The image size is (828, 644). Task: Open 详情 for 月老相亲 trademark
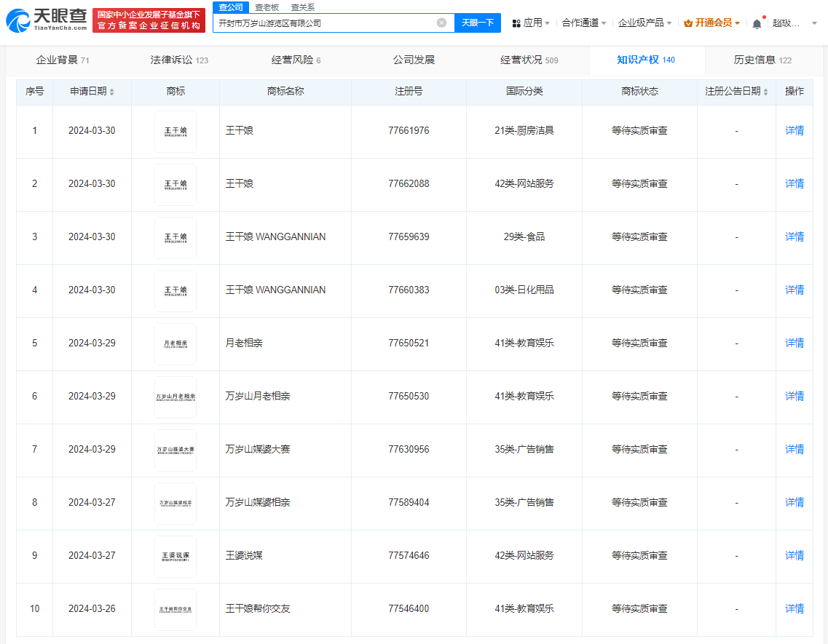coord(794,343)
